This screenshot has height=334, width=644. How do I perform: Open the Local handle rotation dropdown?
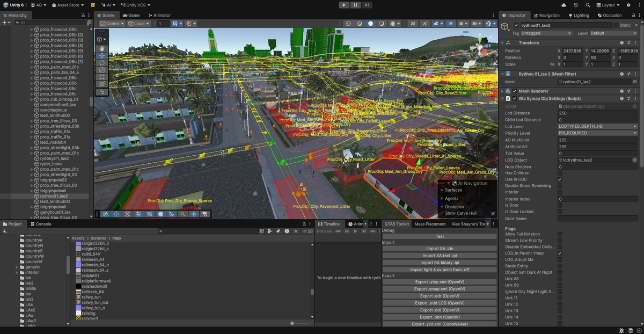point(140,24)
